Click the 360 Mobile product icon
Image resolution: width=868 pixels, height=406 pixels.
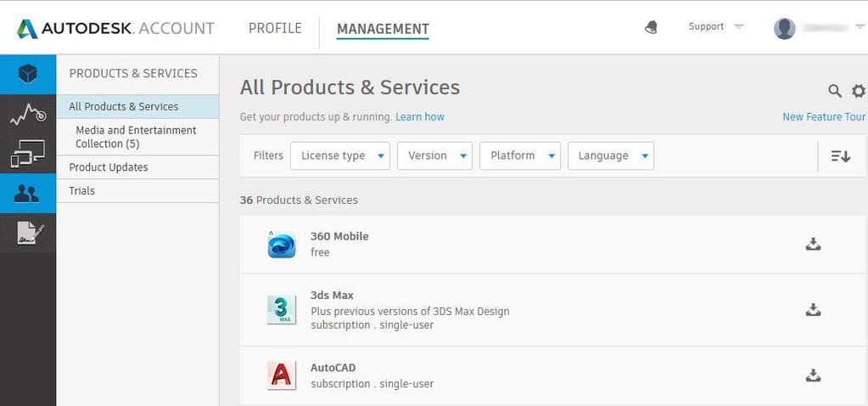[281, 245]
